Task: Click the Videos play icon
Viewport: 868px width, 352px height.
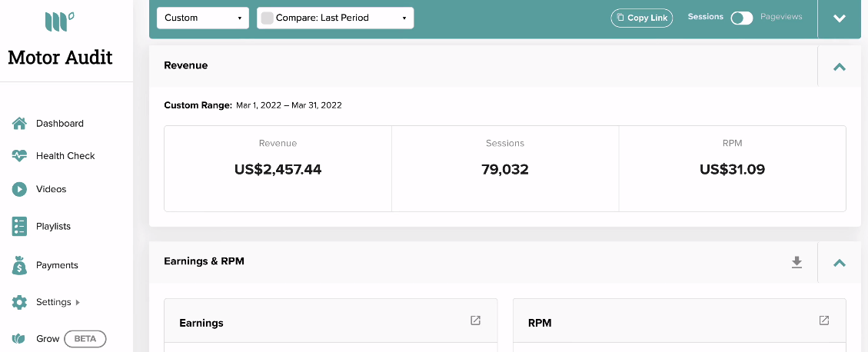Action: [x=19, y=189]
